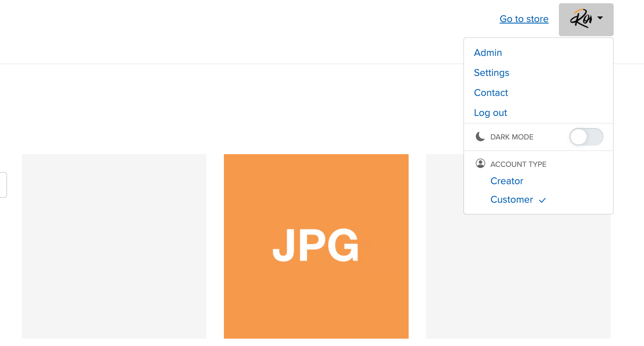
Task: Switch account type to Creator
Action: (x=507, y=181)
